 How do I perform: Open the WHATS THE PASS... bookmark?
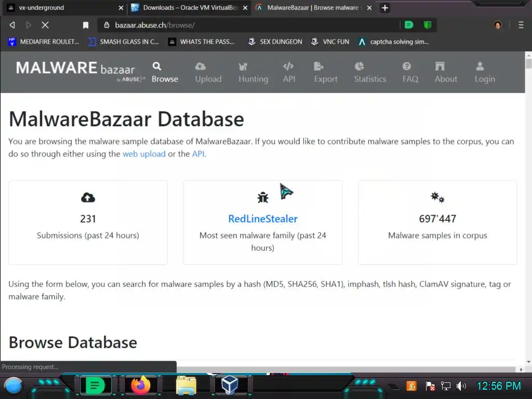tap(201, 42)
